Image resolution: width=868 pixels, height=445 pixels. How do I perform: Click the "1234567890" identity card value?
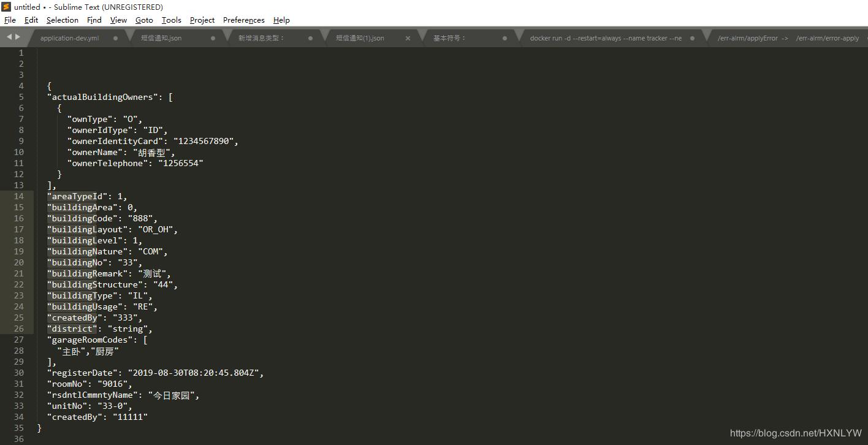(204, 141)
